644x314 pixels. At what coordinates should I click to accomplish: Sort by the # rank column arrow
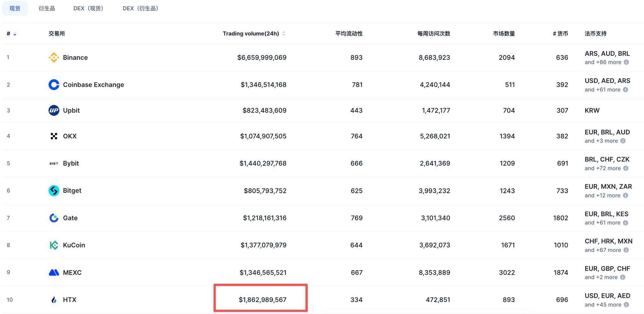[15, 34]
